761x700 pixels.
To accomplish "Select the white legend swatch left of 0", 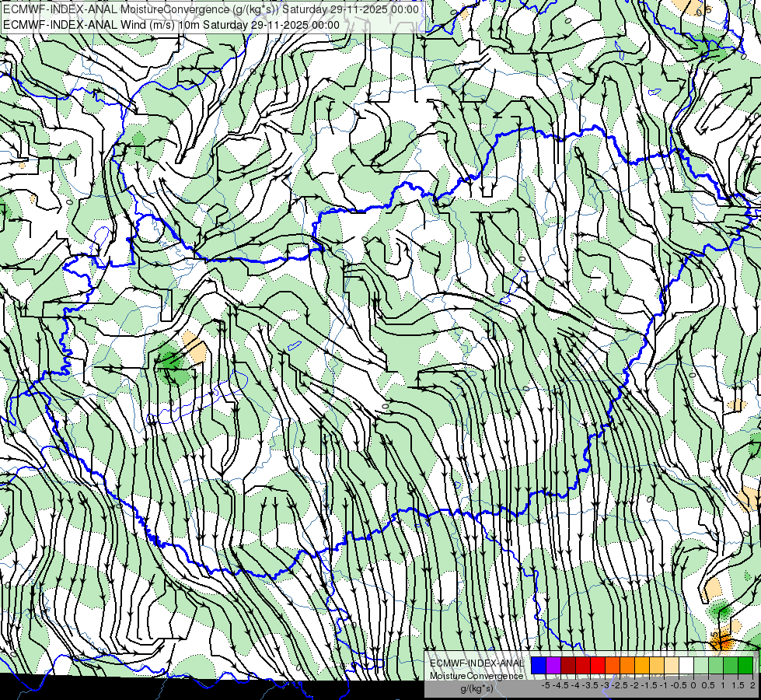I will pyautogui.click(x=686, y=665).
